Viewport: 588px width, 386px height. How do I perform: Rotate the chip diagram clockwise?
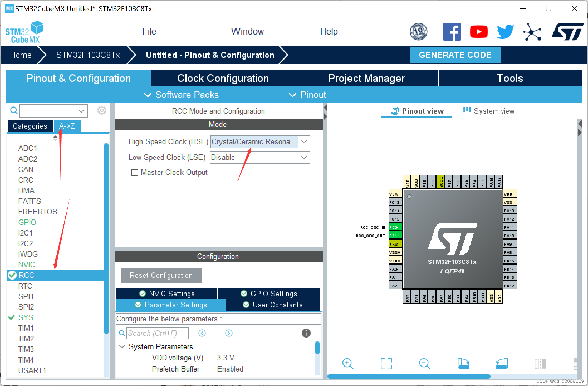click(x=463, y=364)
